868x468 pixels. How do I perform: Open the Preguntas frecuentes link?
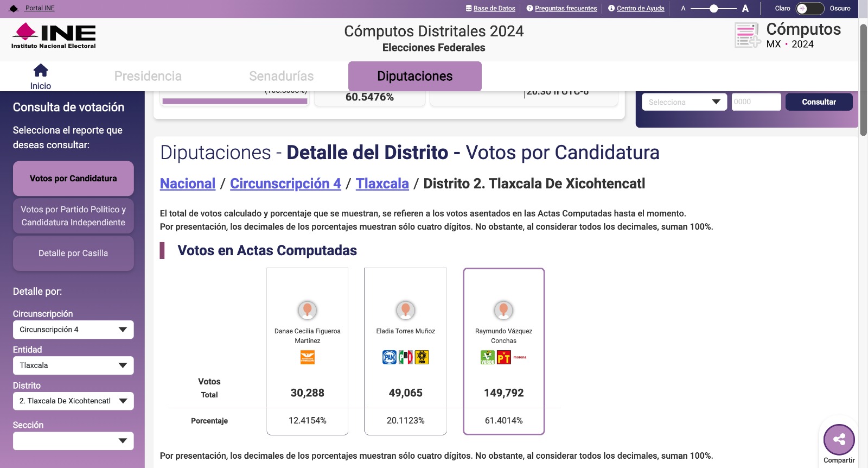click(x=565, y=9)
